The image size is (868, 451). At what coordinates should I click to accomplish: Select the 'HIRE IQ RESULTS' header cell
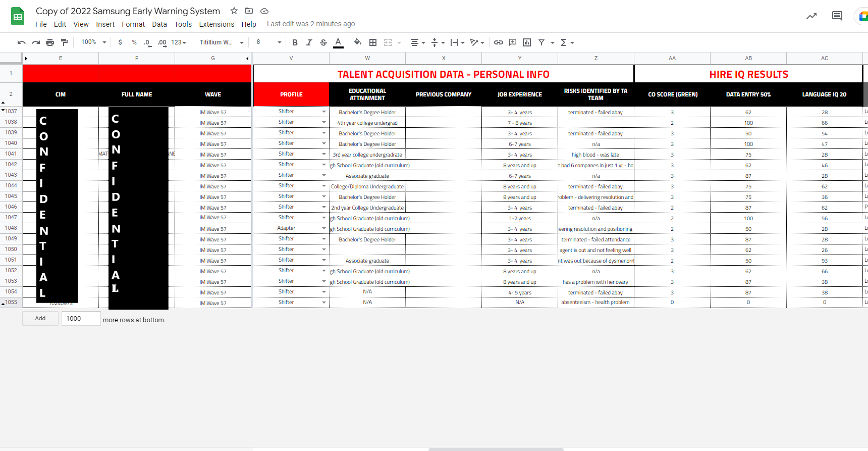[748, 74]
